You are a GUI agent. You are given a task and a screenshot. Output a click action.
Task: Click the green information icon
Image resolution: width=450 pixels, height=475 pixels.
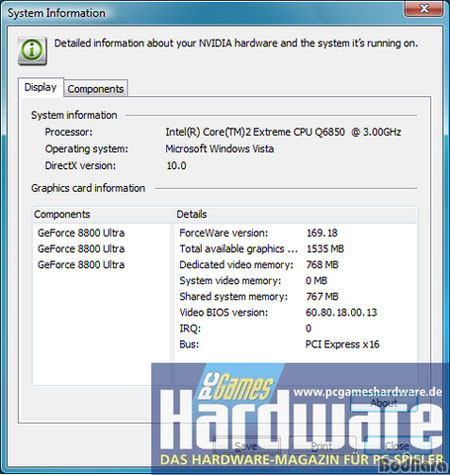point(32,51)
